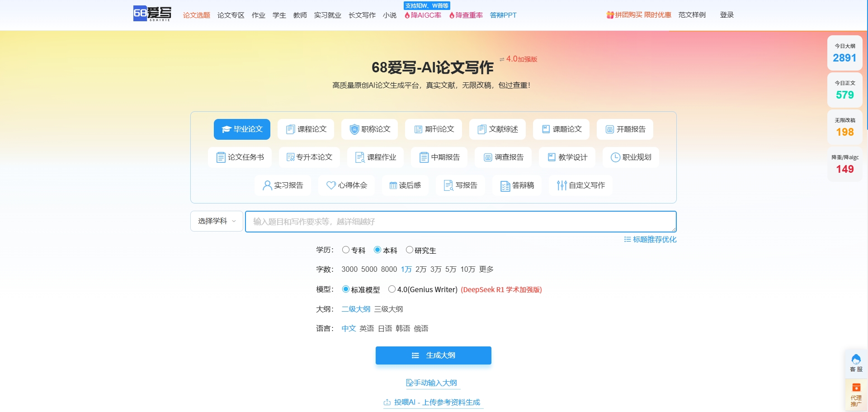868x412 pixels.
Task: Focus the title and requirements input
Action: click(461, 222)
